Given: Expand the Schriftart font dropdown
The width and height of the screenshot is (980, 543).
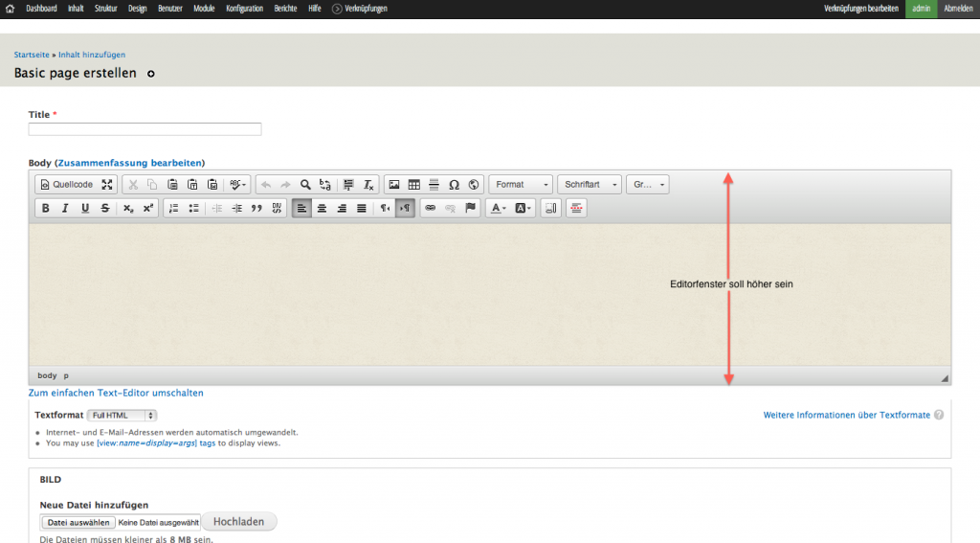Looking at the screenshot, I should (x=590, y=184).
